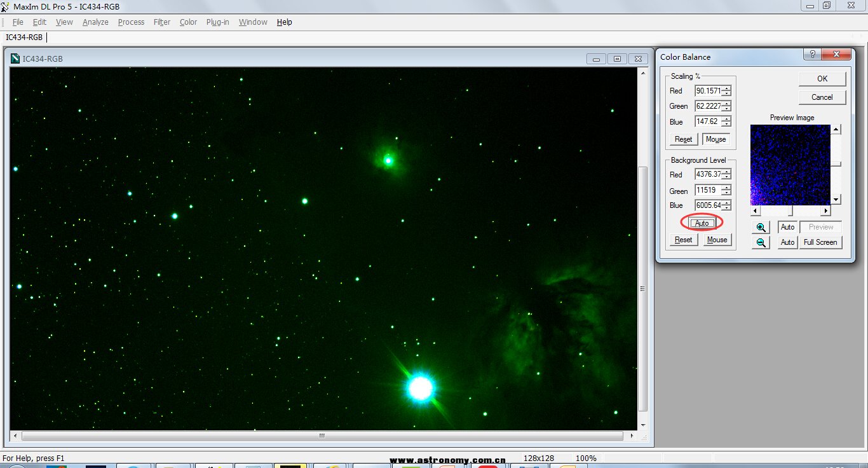
Task: Open the Plug-in menu
Action: pyautogui.click(x=217, y=22)
